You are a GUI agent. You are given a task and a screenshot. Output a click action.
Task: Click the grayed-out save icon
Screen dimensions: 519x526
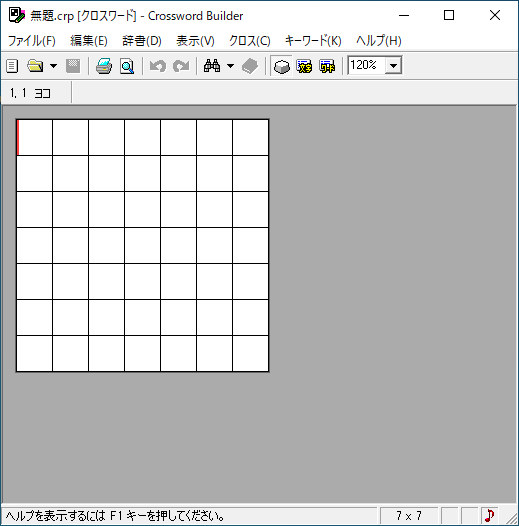click(73, 66)
